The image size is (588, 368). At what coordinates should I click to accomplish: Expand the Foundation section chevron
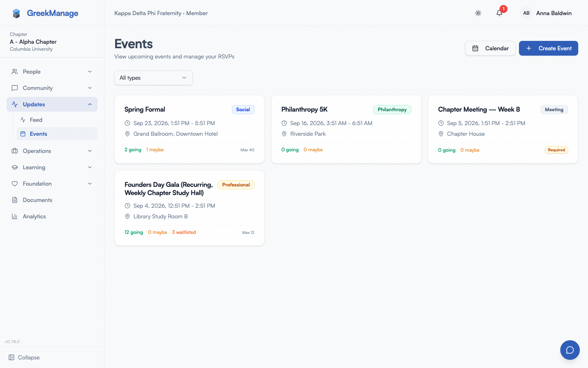click(x=90, y=184)
